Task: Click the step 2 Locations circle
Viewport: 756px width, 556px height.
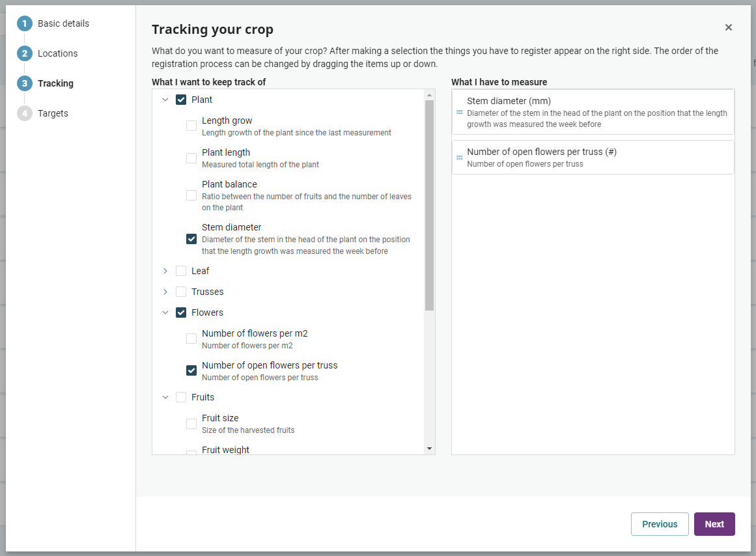Action: 25,53
